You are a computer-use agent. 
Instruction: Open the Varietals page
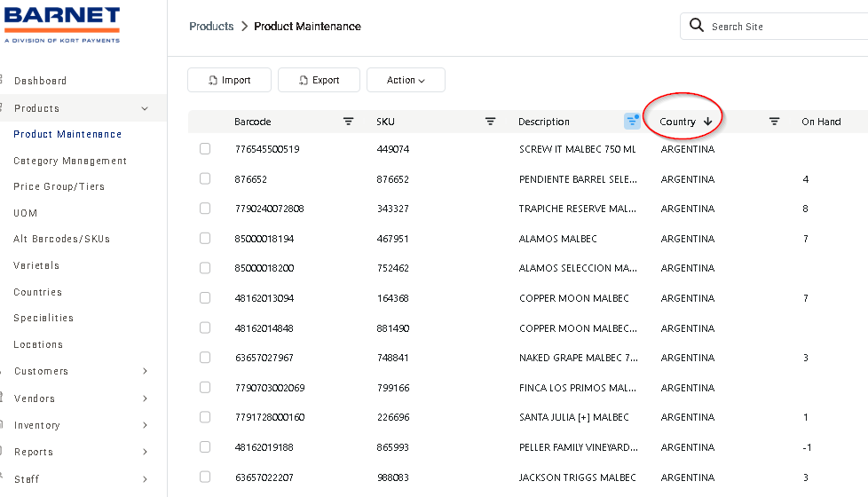click(36, 265)
